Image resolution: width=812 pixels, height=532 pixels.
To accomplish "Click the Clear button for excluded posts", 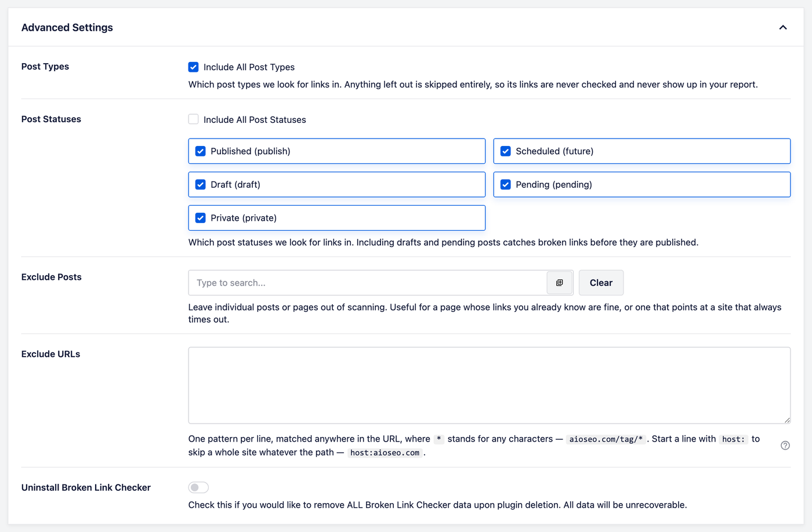I will (x=601, y=283).
